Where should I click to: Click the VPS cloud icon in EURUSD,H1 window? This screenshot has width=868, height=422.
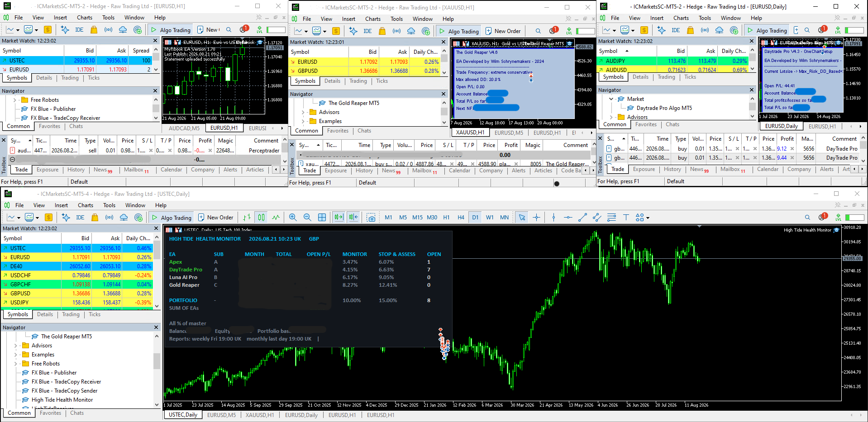[x=123, y=30]
